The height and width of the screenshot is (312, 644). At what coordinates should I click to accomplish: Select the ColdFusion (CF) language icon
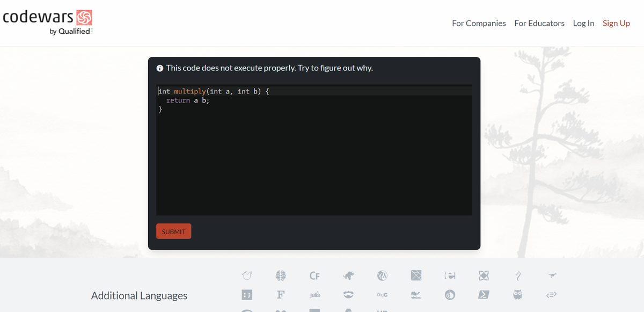(314, 275)
